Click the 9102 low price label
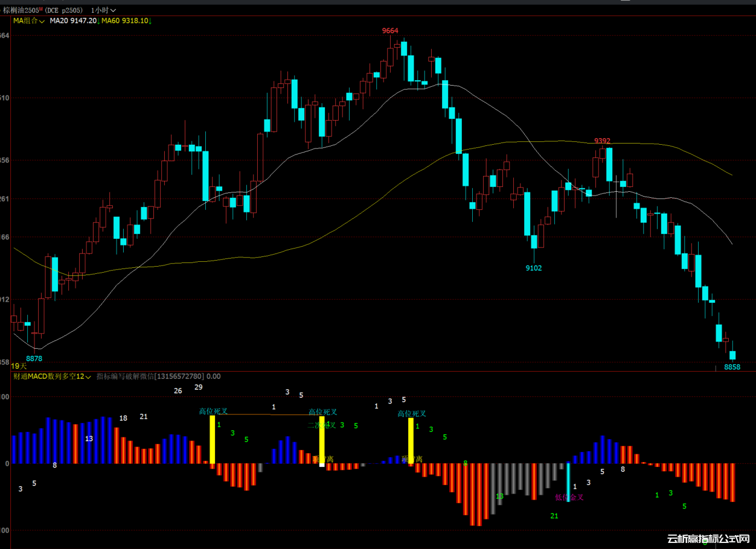Screen dimensions: 756x549 (534, 268)
